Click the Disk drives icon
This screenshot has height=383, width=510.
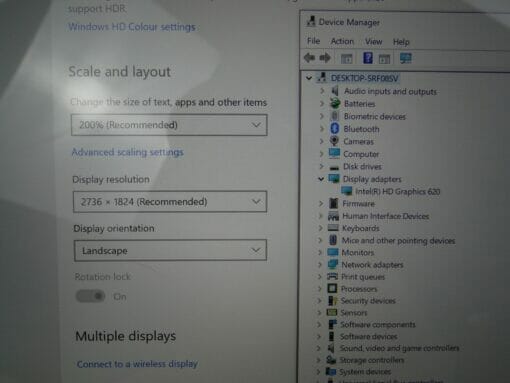pyautogui.click(x=334, y=167)
